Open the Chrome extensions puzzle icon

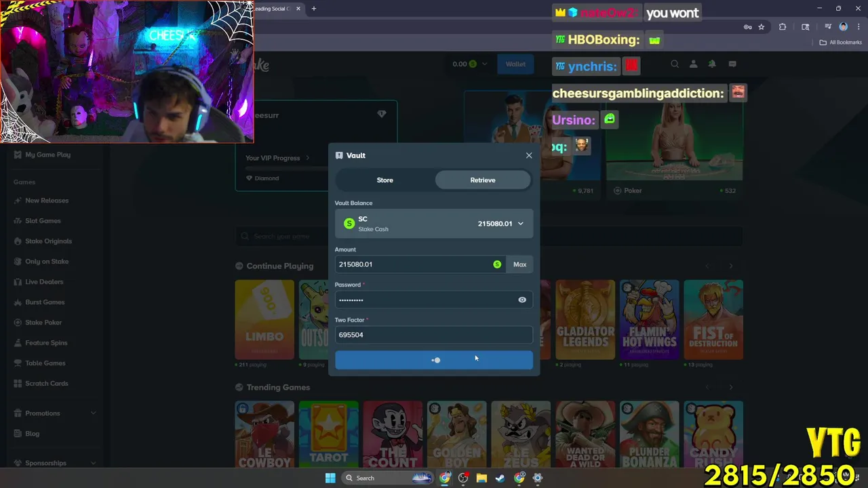click(x=783, y=27)
